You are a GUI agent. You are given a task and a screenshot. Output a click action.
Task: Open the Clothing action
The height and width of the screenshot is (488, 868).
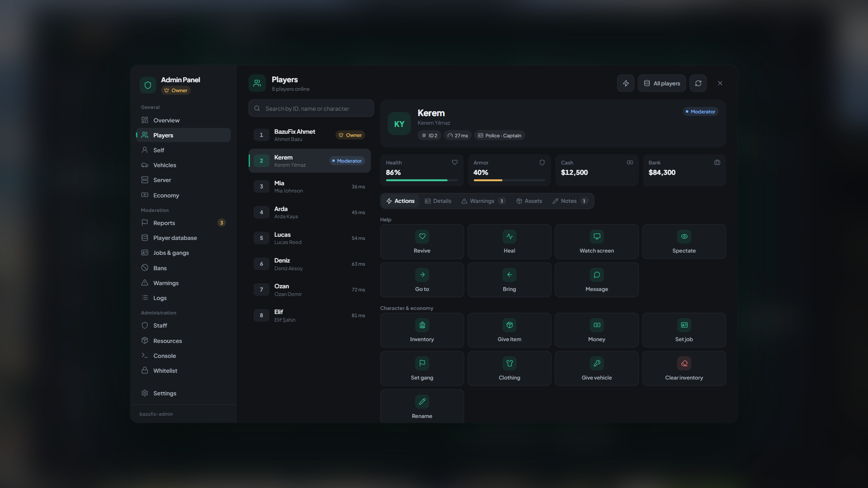pyautogui.click(x=509, y=369)
